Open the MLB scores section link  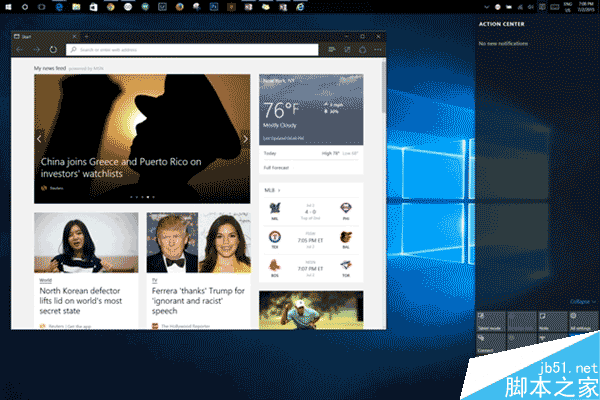click(272, 190)
